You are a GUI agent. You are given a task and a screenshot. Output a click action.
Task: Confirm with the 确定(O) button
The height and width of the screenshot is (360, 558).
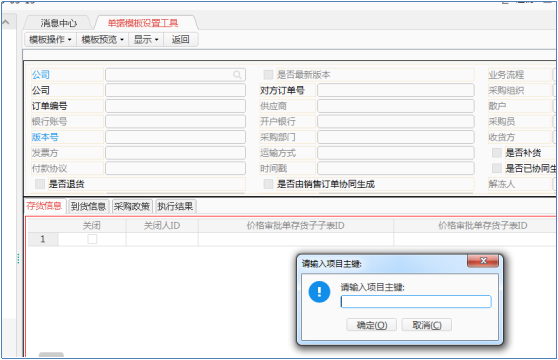pos(372,325)
